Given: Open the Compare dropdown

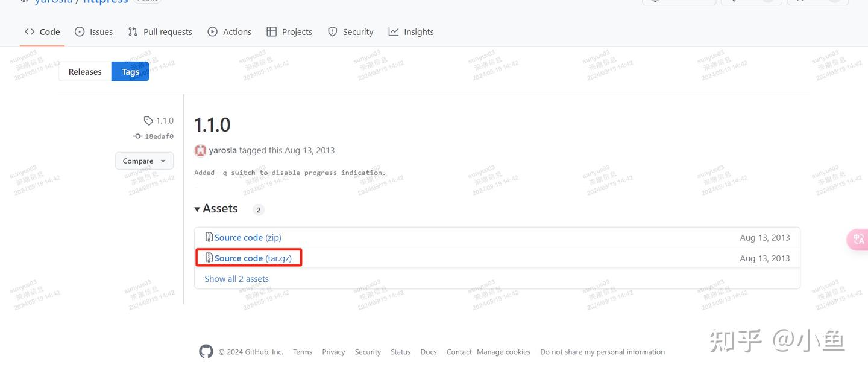Looking at the screenshot, I should point(144,161).
